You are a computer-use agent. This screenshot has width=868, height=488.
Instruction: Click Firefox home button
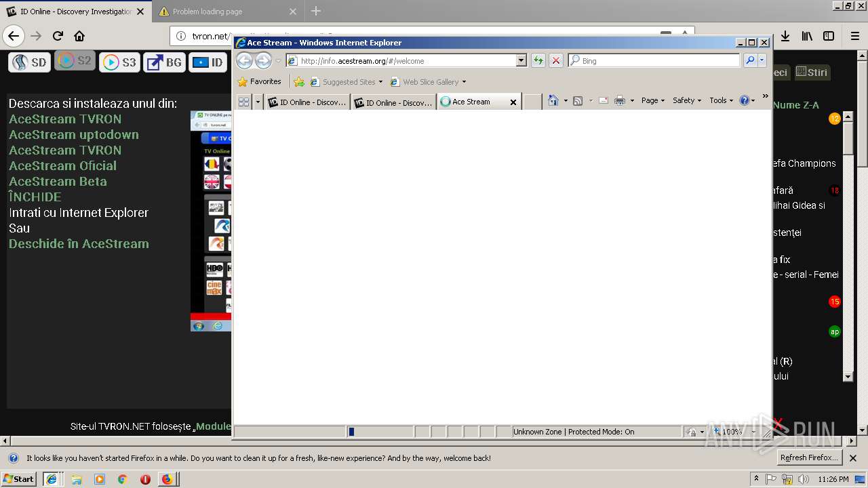[x=79, y=36]
